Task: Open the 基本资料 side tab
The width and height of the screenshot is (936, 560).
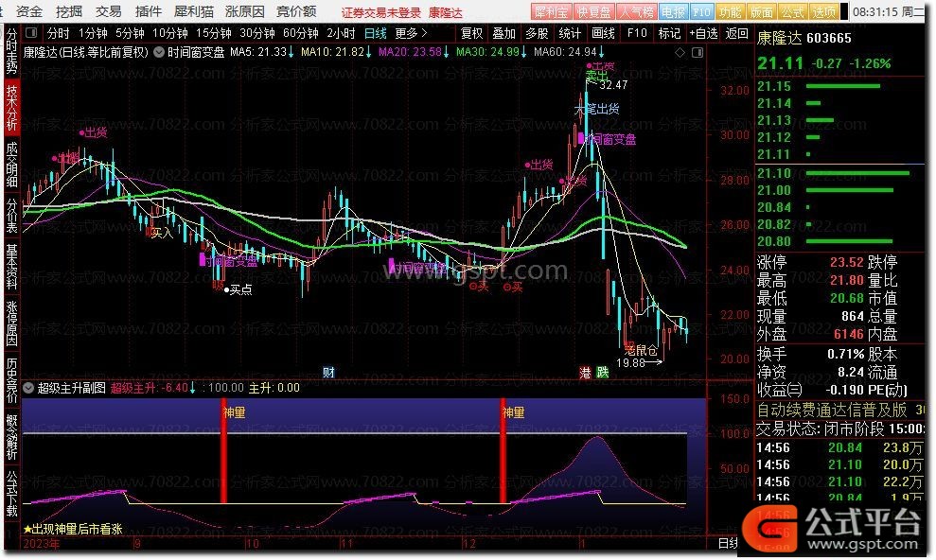Action: (11, 266)
